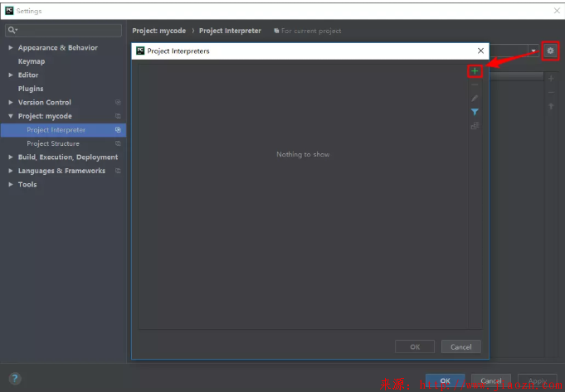
Task: Click Cancel in Project Interpreters dialog
Action: pos(461,346)
